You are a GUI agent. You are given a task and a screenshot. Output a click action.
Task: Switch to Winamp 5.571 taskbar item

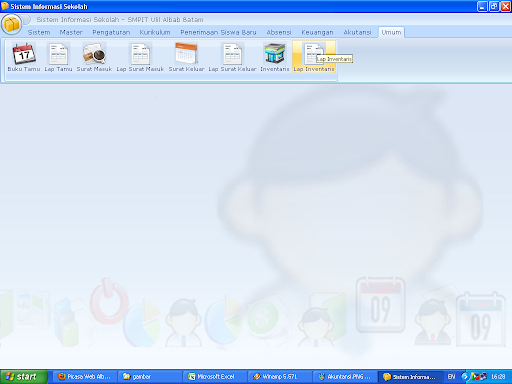pyautogui.click(x=280, y=377)
